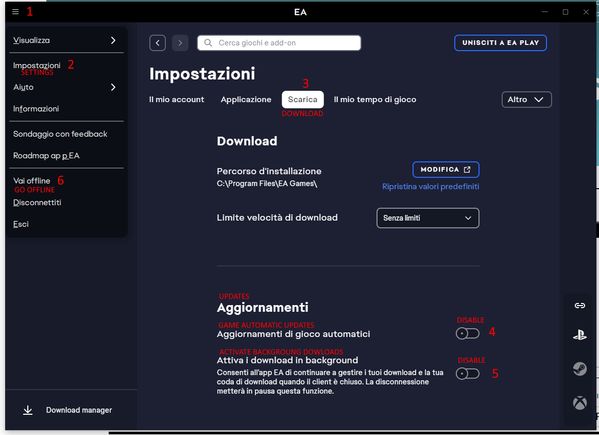
Task: Toggle Attiva i download in background switch
Action: 467,374
